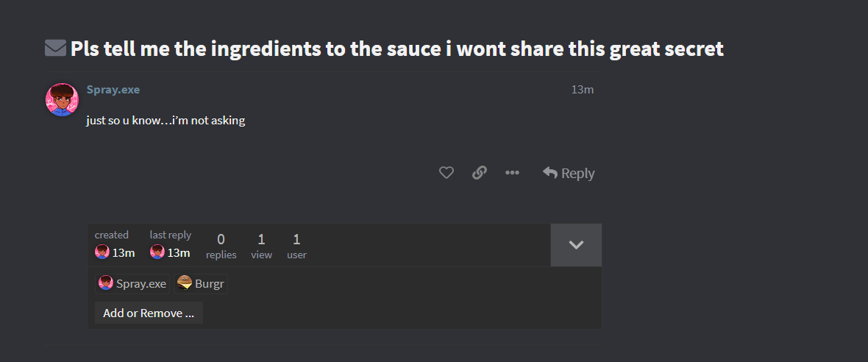868x362 pixels.
Task: Open the three-dots more actions menu
Action: 512,173
